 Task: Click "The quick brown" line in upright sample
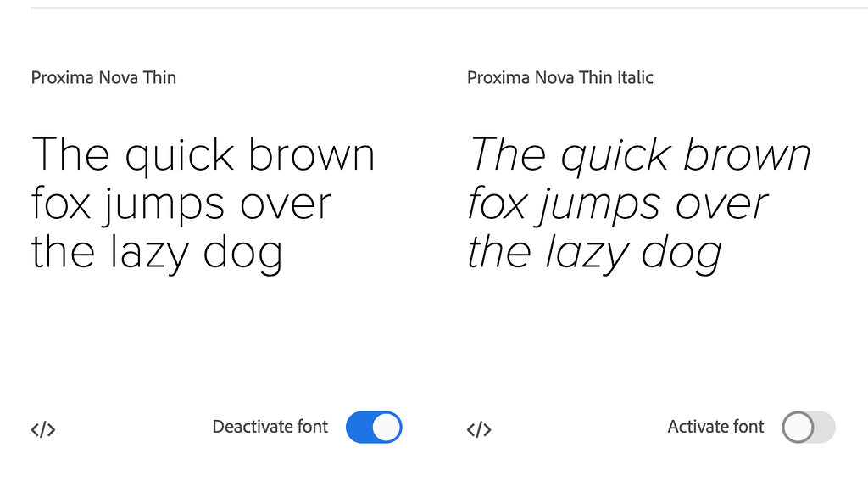[x=203, y=155]
